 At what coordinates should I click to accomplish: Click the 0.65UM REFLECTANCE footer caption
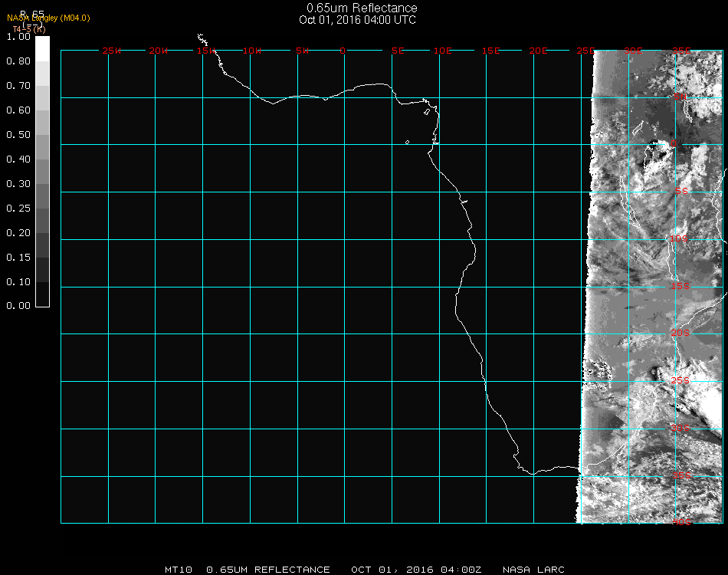pyautogui.click(x=268, y=570)
